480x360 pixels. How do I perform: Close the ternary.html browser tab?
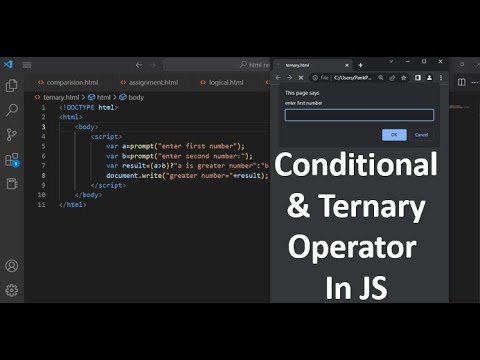(347, 65)
